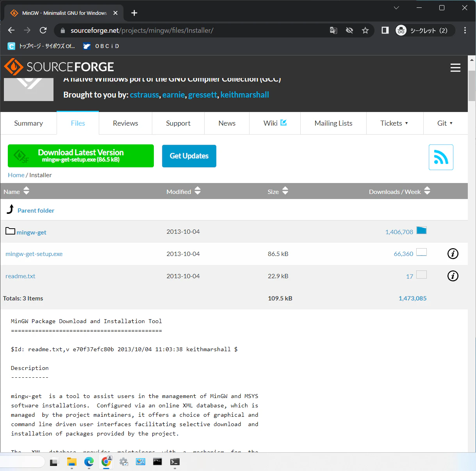The width and height of the screenshot is (476, 471).
Task: Expand the Tickets dropdown
Action: tap(395, 123)
